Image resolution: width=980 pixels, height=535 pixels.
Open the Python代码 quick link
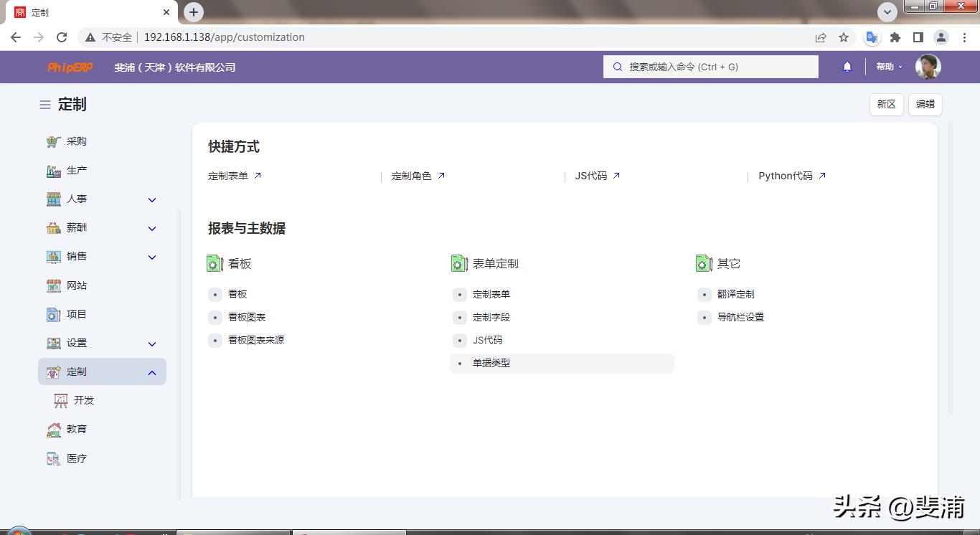click(x=786, y=175)
